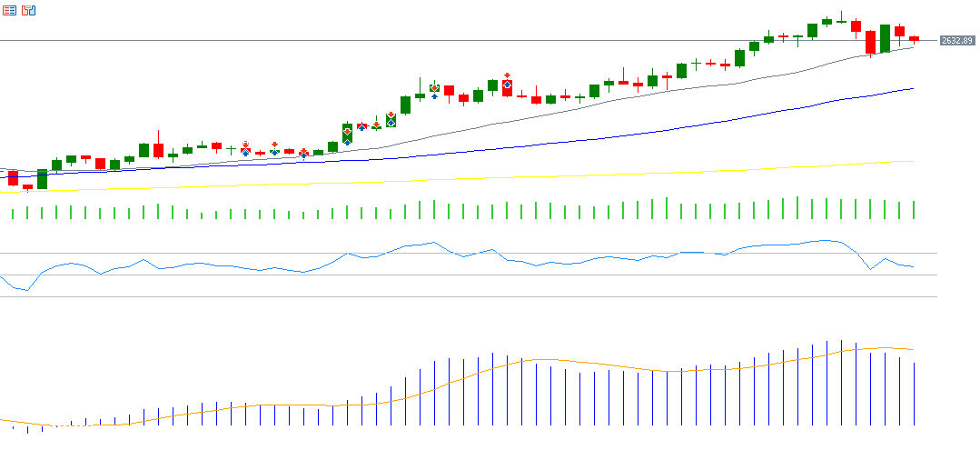This screenshot has height=460, width=980.
Task: Click the highest green candlestick on chart
Action: coord(827,21)
